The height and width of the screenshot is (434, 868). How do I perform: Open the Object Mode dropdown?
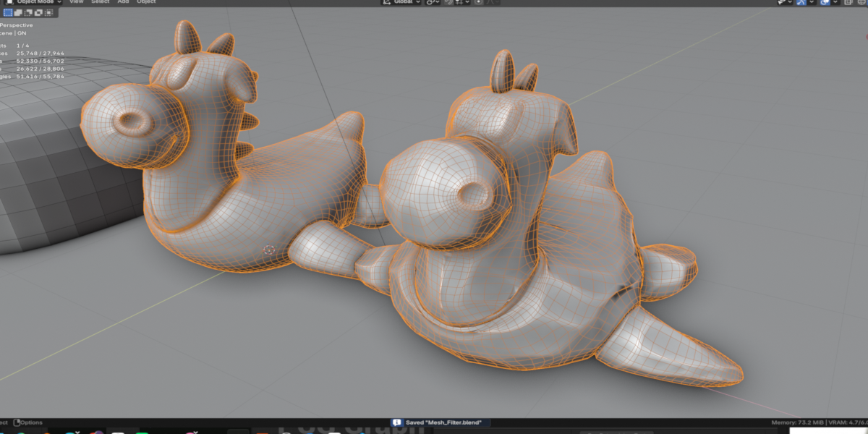[33, 2]
